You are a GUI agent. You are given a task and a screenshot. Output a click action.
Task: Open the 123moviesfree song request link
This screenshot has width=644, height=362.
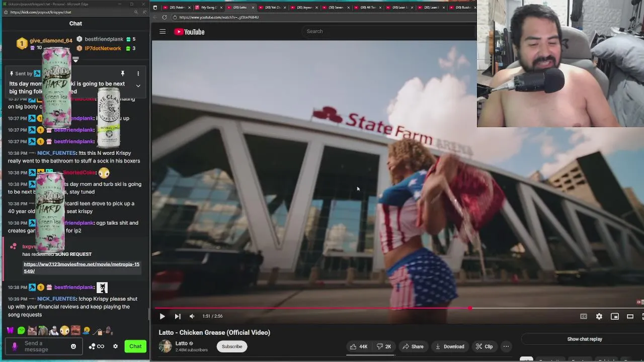coord(82,267)
